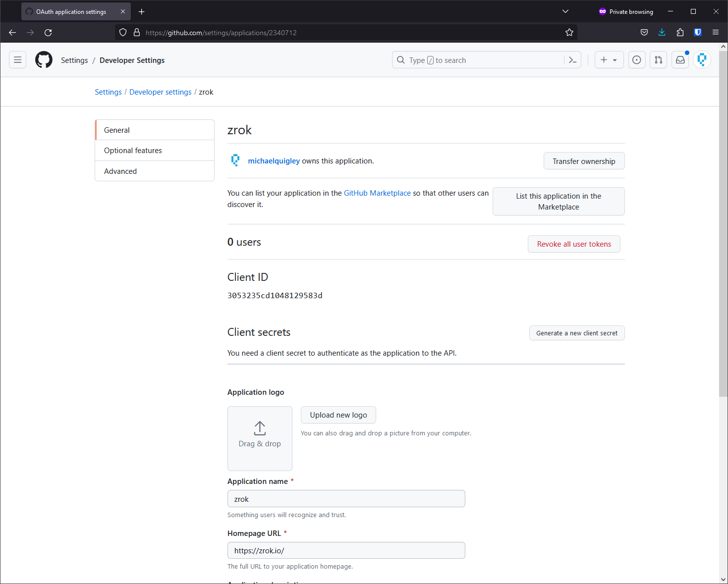Reload the page with refresh button
The width and height of the screenshot is (728, 584).
click(x=48, y=33)
